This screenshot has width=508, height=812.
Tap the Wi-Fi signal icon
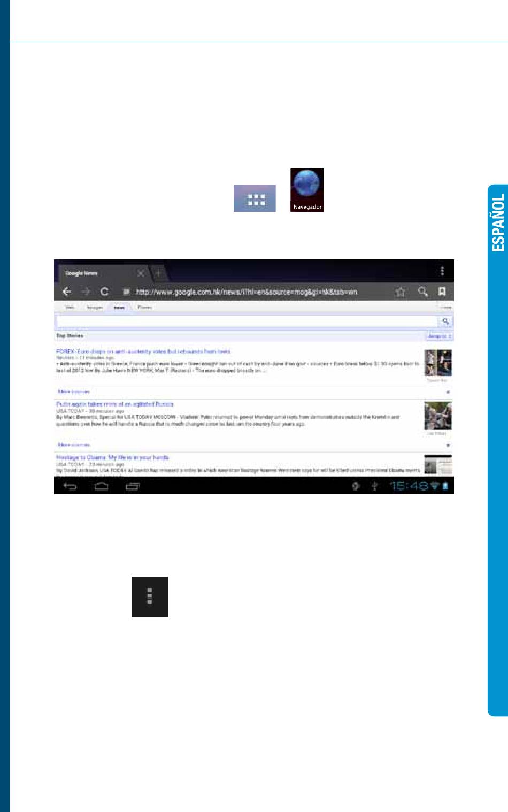(435, 486)
